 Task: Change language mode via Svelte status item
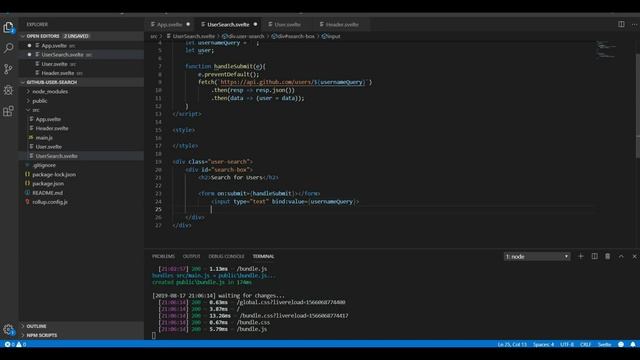(x=604, y=344)
